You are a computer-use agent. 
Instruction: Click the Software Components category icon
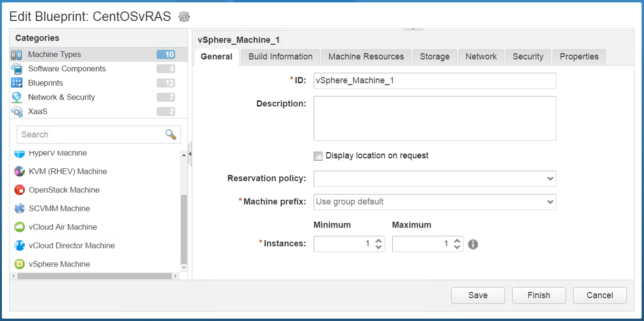pyautogui.click(x=17, y=69)
